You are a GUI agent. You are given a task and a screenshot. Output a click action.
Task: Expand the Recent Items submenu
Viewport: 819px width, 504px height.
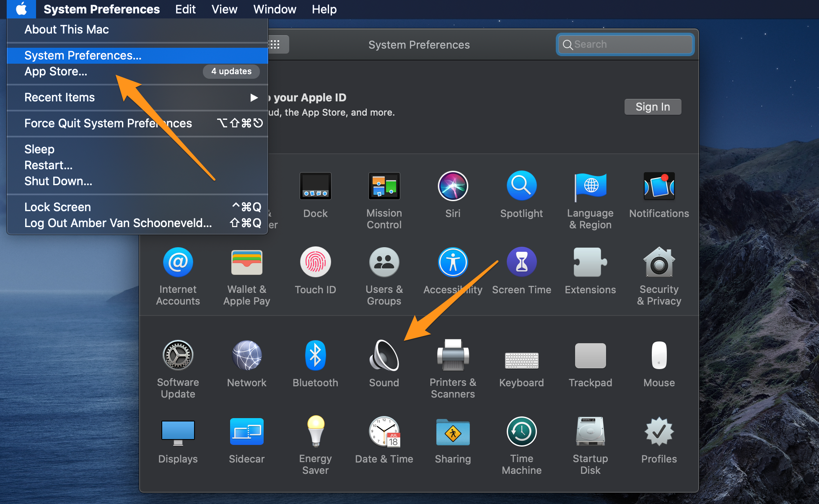click(x=137, y=97)
